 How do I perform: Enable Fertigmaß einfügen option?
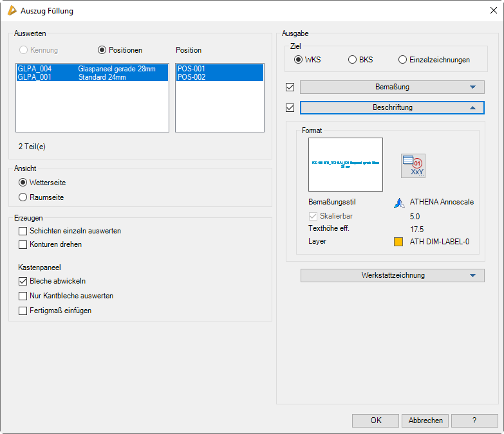pos(23,311)
